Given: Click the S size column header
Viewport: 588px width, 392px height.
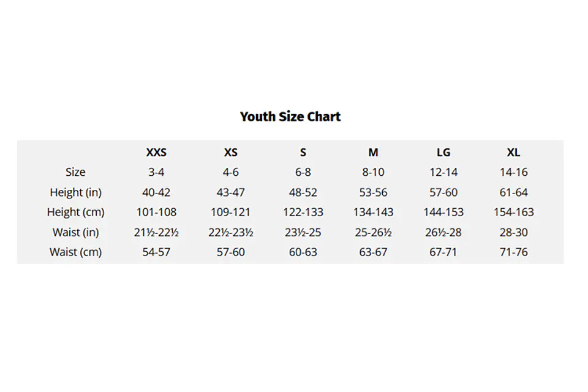Looking at the screenshot, I should (x=303, y=153).
